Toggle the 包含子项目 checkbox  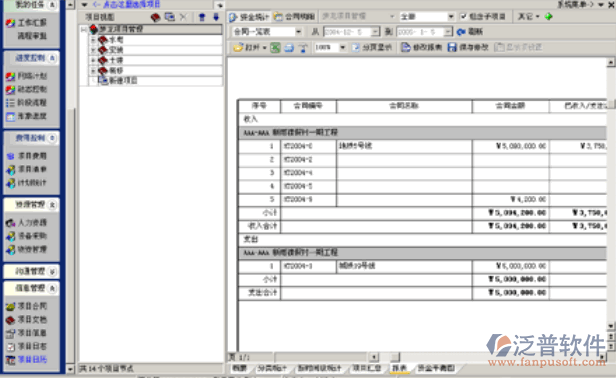click(x=463, y=17)
